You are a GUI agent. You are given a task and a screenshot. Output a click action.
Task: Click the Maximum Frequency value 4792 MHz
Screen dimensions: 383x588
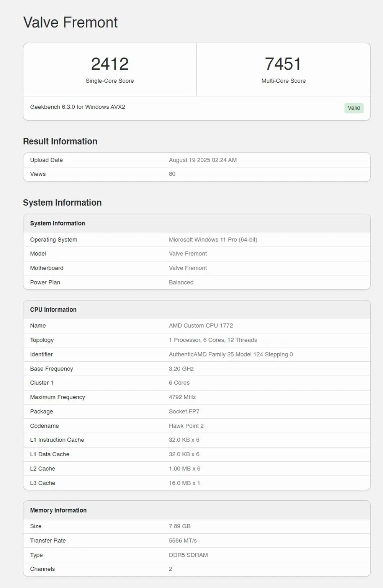pyautogui.click(x=182, y=397)
